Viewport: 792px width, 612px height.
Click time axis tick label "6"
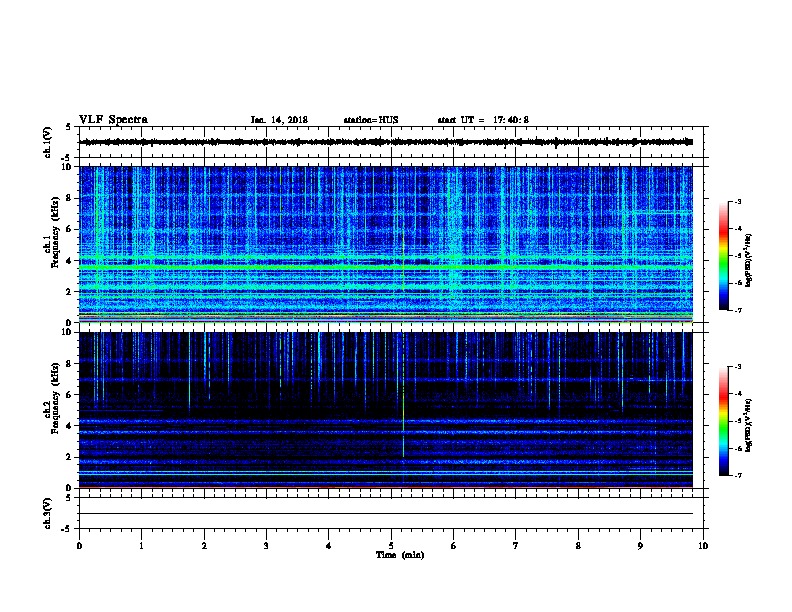(x=454, y=546)
